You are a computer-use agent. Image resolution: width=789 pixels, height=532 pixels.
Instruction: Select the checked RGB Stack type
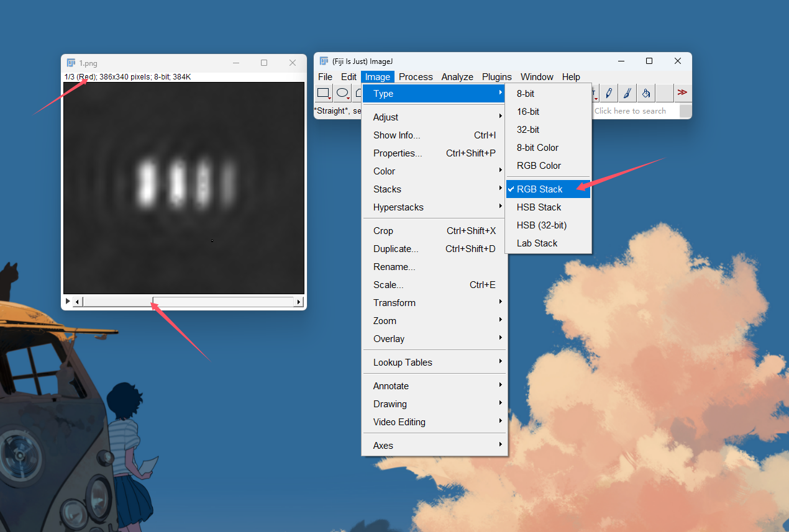pos(548,189)
